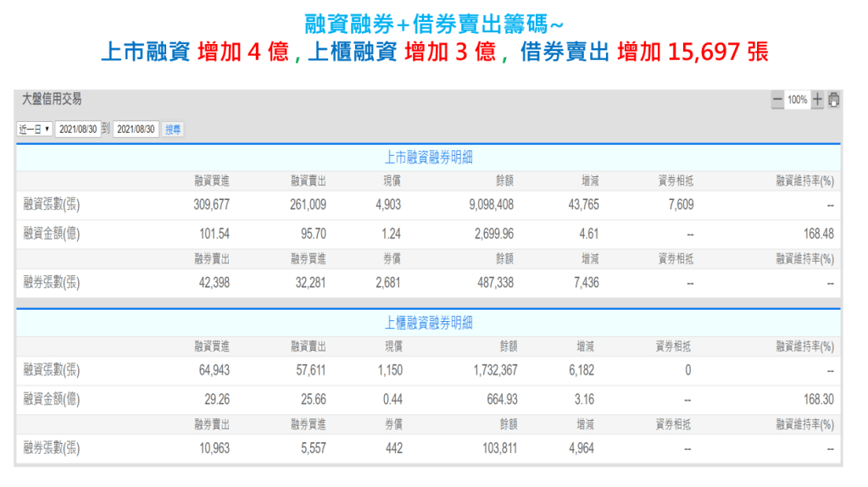Screen dimensions: 868x487
Task: Click the end date input field
Action: tap(136, 130)
